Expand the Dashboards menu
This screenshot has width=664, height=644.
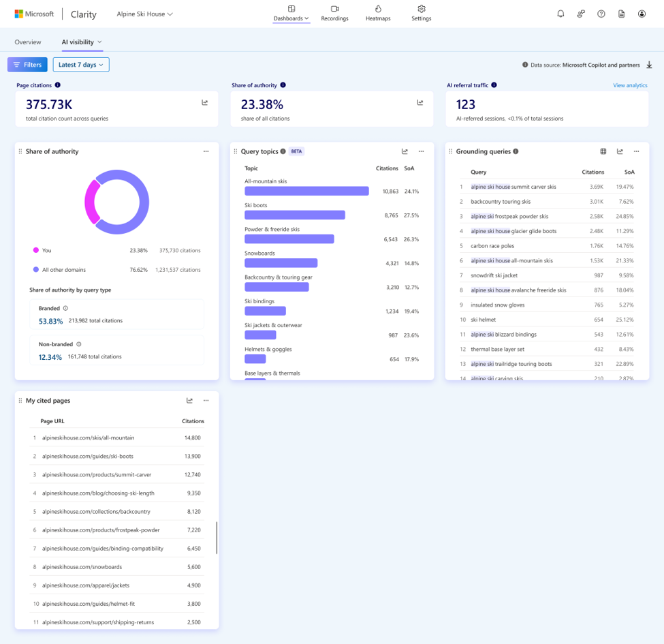tap(291, 13)
